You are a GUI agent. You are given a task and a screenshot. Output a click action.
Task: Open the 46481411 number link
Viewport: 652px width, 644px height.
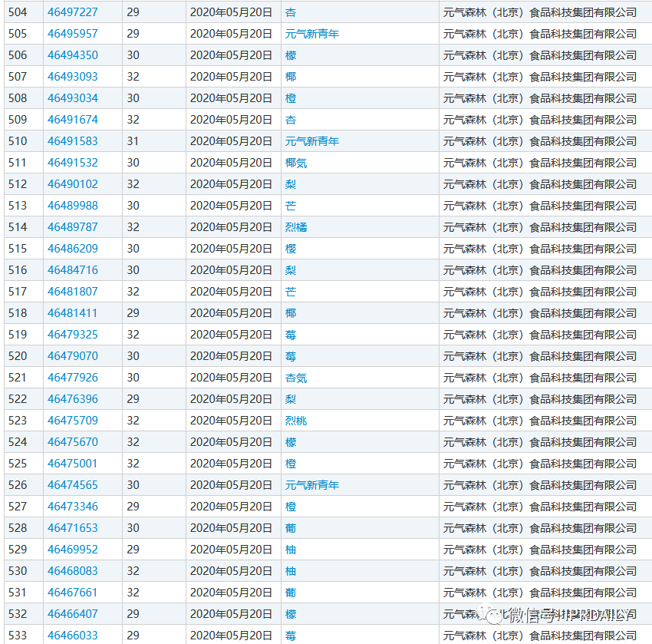coord(73,313)
